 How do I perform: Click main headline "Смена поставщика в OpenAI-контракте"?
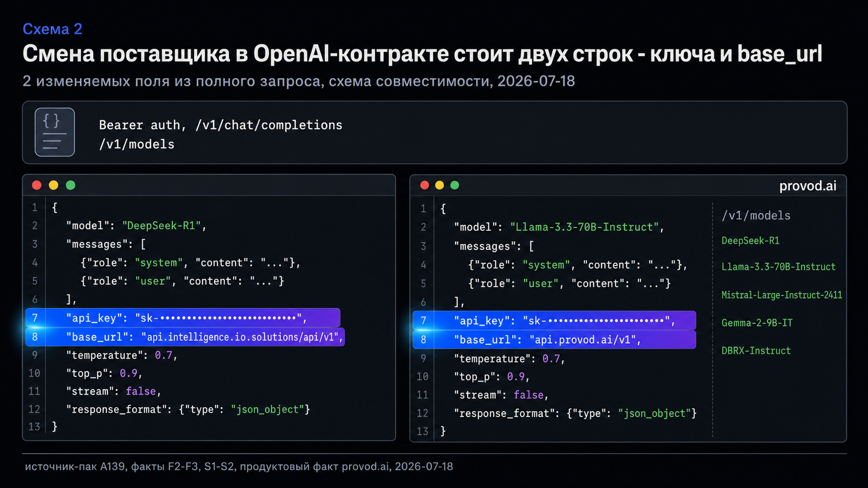click(236, 54)
